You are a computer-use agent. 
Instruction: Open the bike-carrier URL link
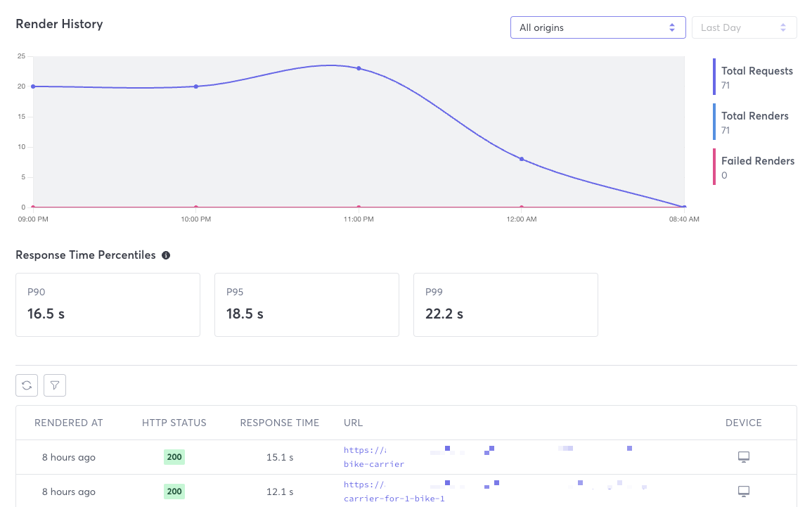373,464
